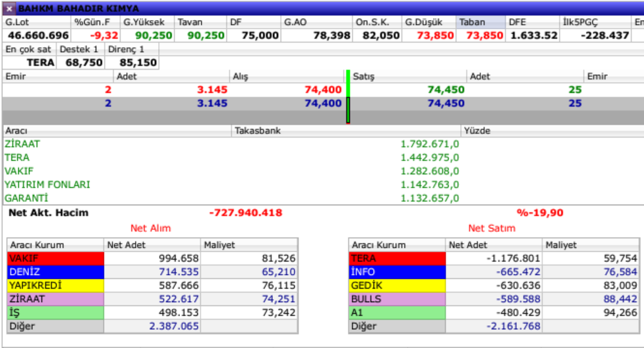This screenshot has width=644, height=348.
Task: Click the Satış price 74,450 in first row
Action: [445, 90]
